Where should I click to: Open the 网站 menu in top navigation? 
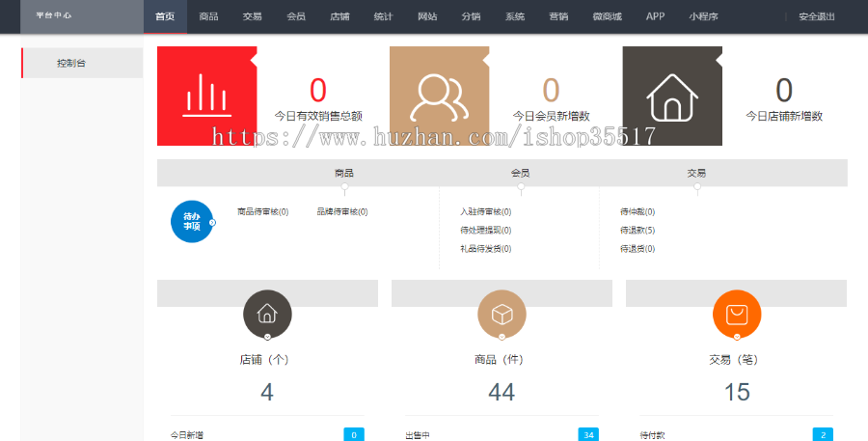[427, 16]
